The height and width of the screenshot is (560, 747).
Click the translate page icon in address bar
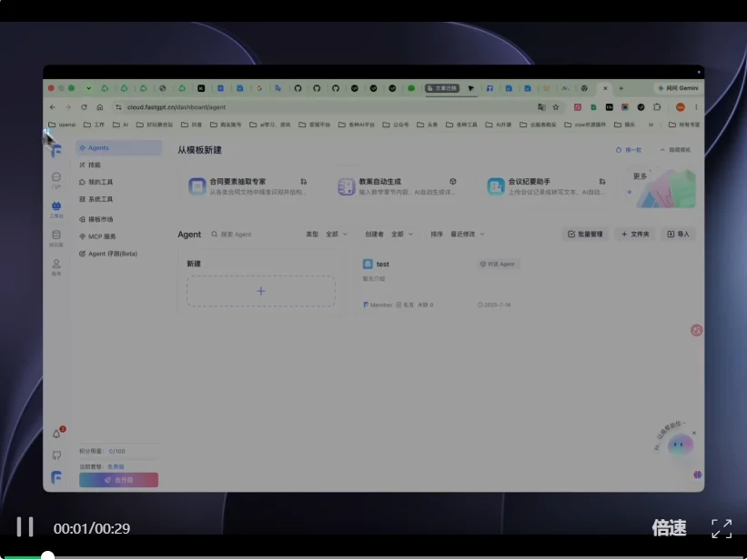pos(541,107)
